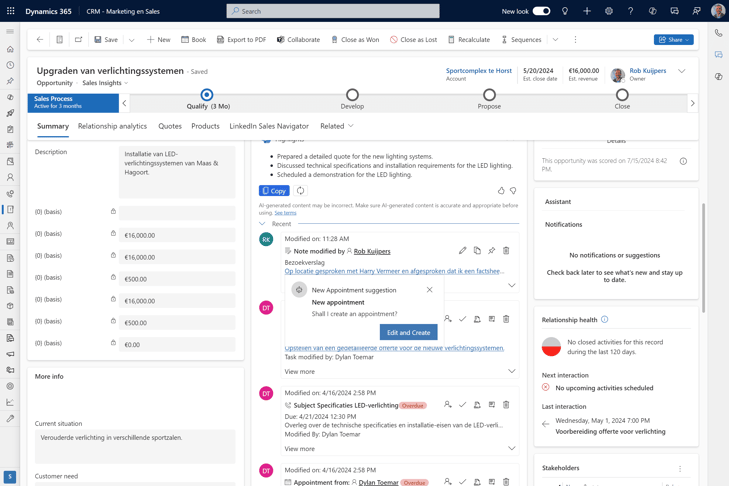Click Close as Lost
Viewport: 729px width, 486px height.
413,40
